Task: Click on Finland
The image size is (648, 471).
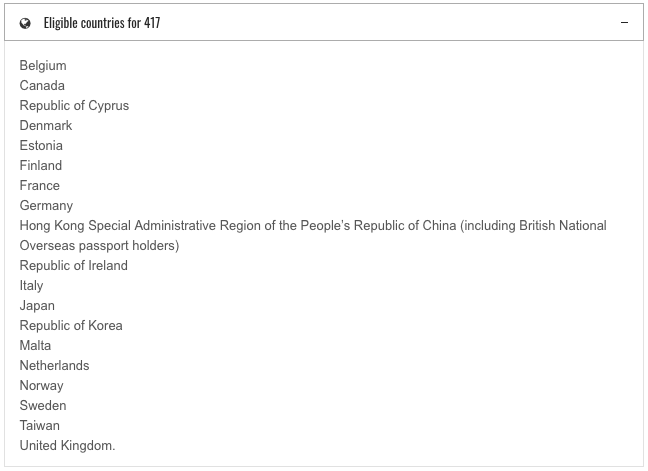Action: (x=41, y=166)
